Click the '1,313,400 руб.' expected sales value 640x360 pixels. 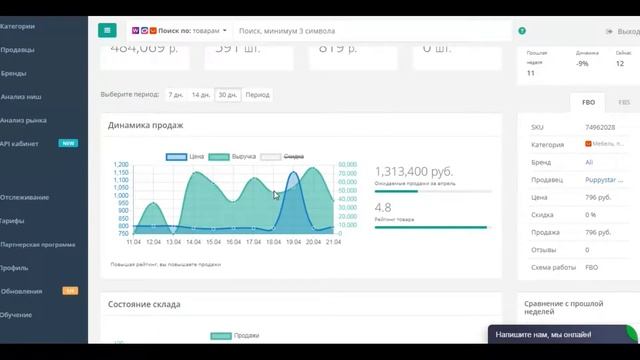point(414,171)
